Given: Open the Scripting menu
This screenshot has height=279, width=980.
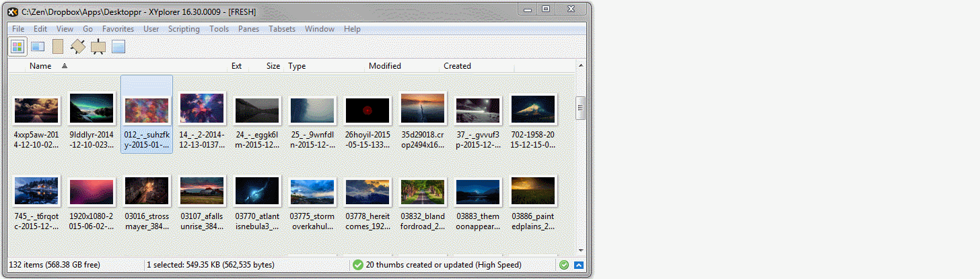Looking at the screenshot, I should pyautogui.click(x=184, y=29).
